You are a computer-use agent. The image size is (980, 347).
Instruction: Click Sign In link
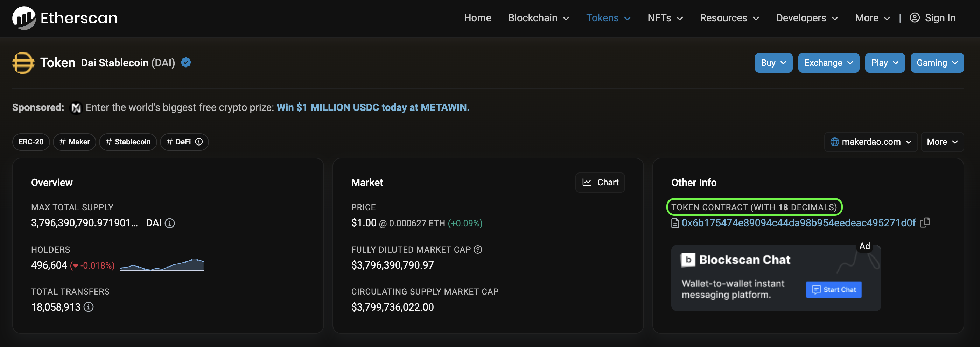pyautogui.click(x=940, y=18)
